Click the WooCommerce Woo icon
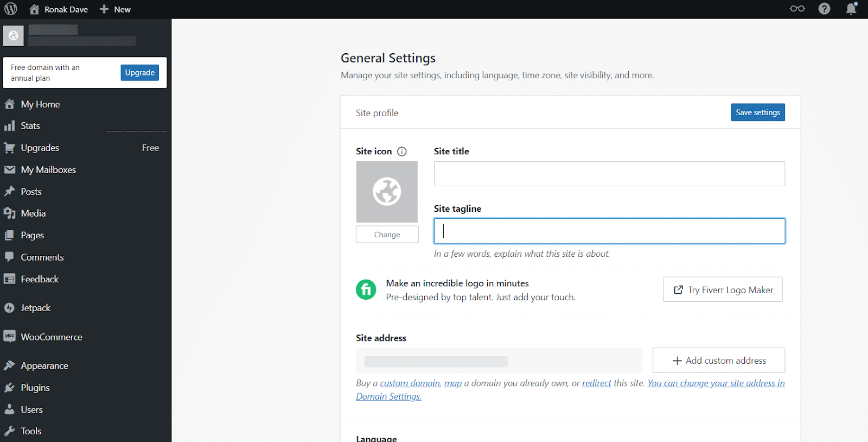Screen dimensions: 868x442 click(9, 337)
